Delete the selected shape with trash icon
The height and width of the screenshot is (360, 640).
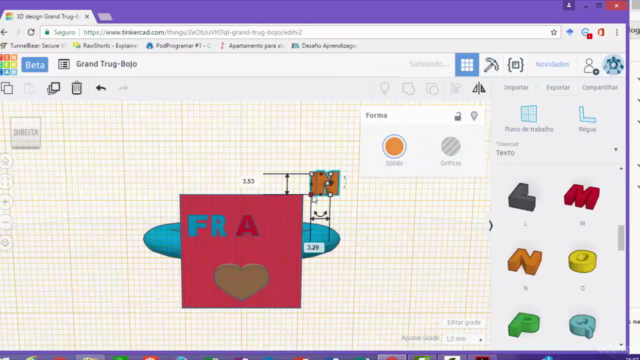pyautogui.click(x=77, y=88)
